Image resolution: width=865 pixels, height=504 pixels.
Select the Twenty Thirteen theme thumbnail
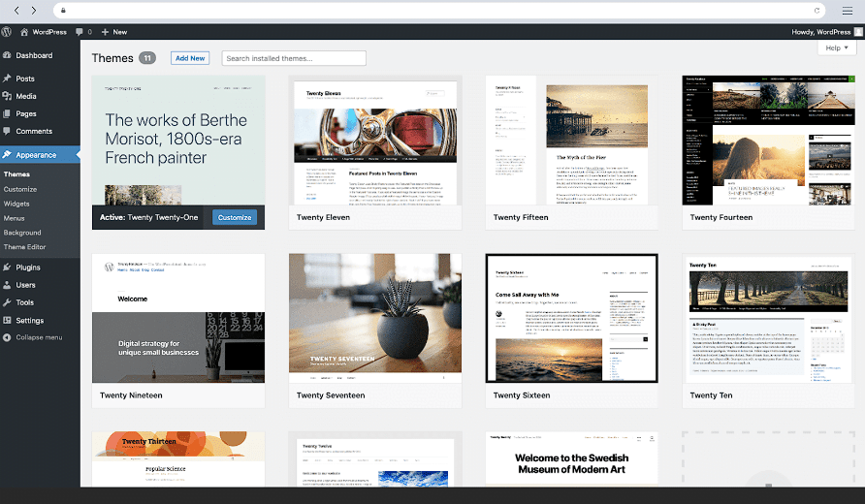(x=178, y=458)
